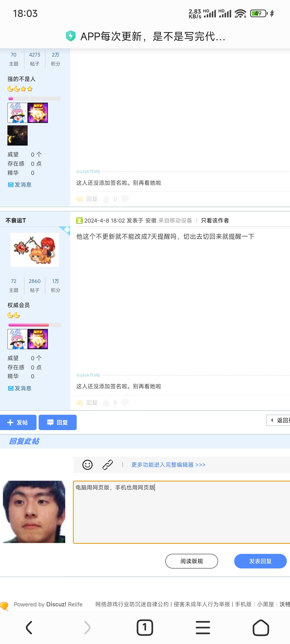Screen dimensions: 290x644
Task: Dislike the post by 强的不是人 user
Action: coord(125,199)
